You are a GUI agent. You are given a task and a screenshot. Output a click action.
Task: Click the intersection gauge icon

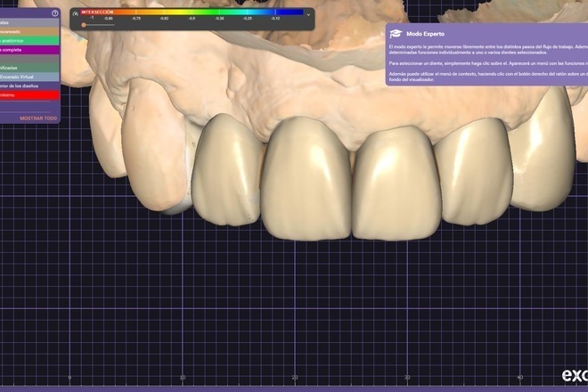pyautogui.click(x=76, y=13)
